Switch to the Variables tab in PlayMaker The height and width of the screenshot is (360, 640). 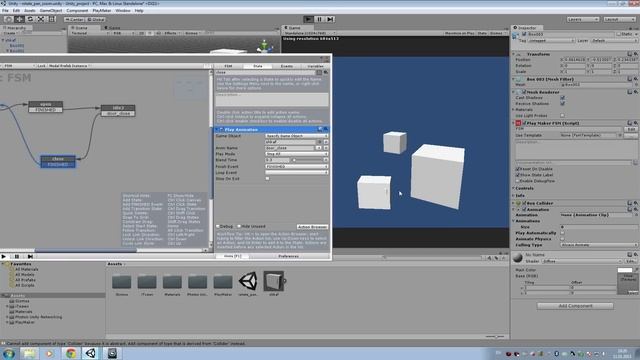pos(315,66)
